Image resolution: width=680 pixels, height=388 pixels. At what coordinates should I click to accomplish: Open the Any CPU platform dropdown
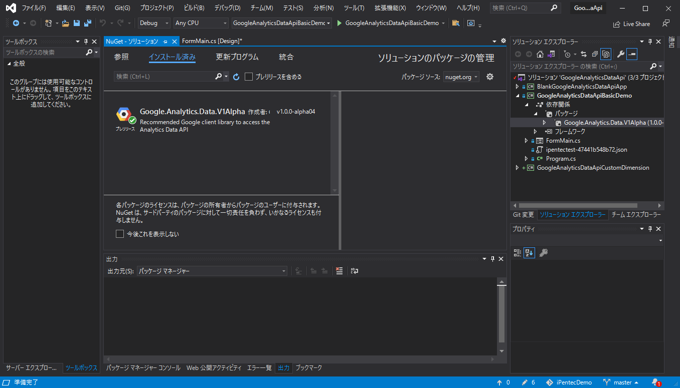coord(201,23)
